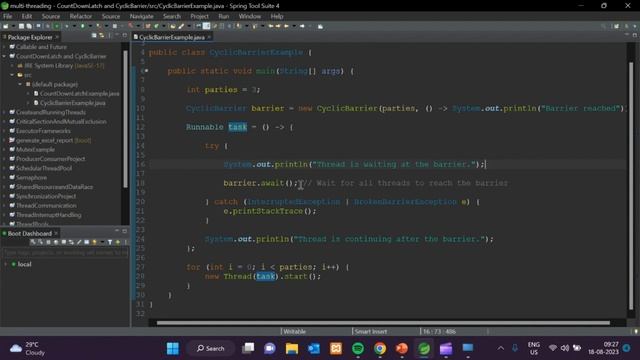Screen dimensions: 640x360
Task: Show hidden system tray icons
Action: pos(500,348)
